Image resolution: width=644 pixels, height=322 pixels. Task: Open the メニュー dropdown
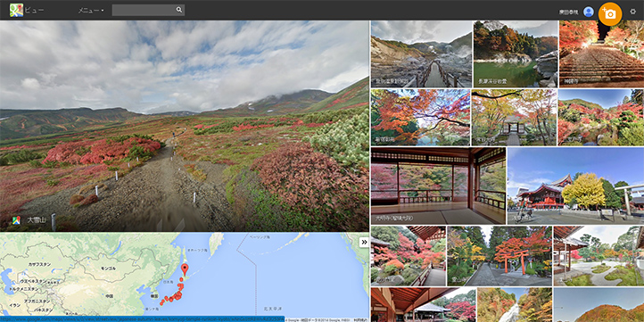point(91,11)
